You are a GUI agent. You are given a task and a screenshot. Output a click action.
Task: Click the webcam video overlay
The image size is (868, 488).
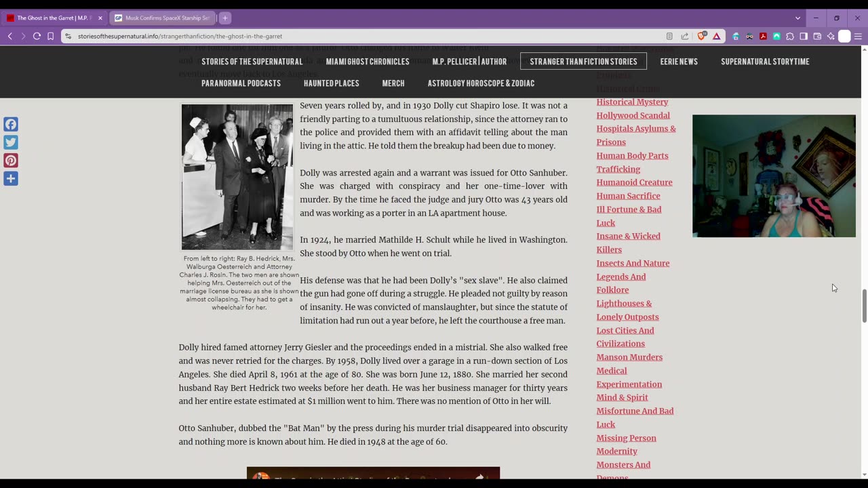point(774,176)
